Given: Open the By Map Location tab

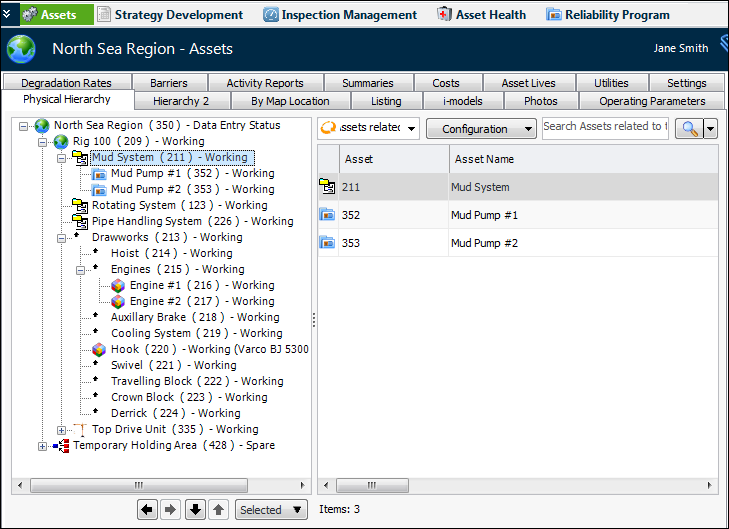Looking at the screenshot, I should (290, 101).
